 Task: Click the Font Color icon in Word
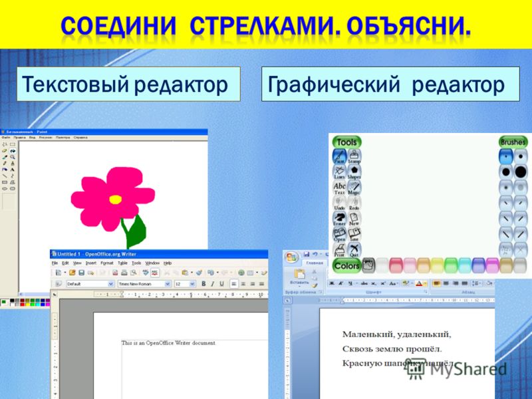point(419,283)
